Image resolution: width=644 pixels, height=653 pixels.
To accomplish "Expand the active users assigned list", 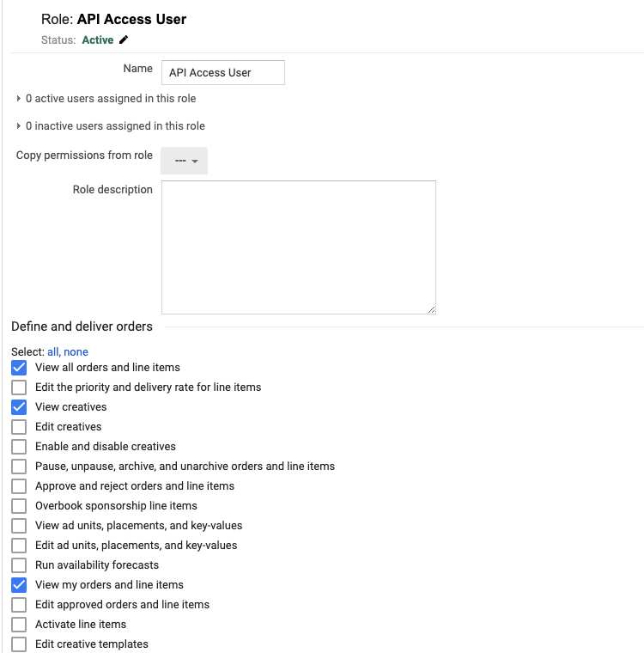I will point(19,99).
